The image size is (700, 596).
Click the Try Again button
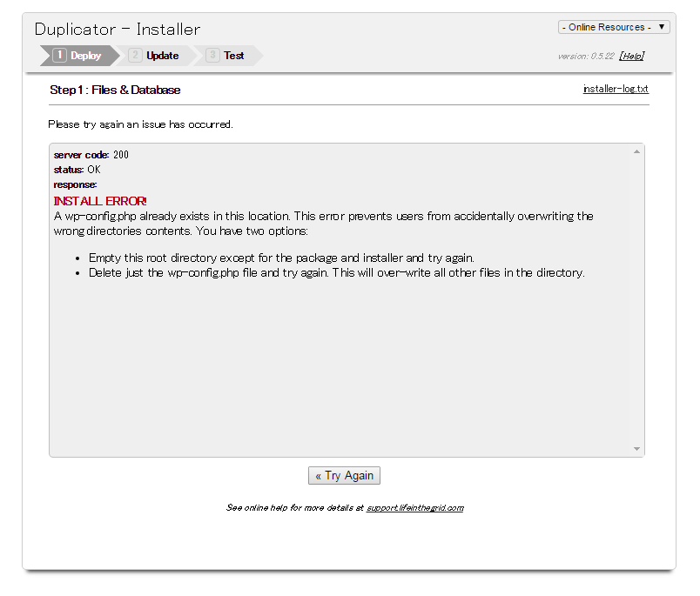coord(344,476)
